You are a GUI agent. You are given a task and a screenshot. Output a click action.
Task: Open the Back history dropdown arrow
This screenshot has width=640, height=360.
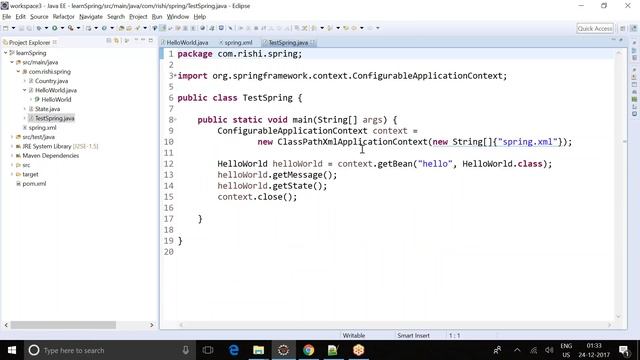362,28
